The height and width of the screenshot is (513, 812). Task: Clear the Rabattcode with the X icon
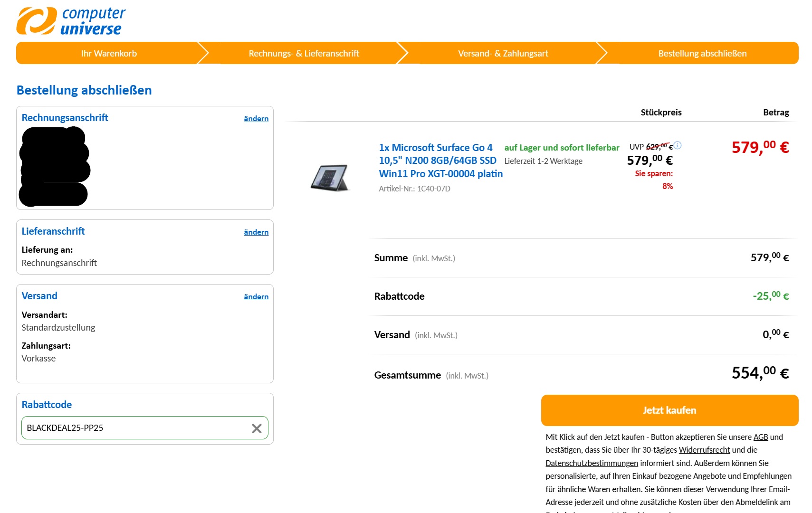[257, 428]
